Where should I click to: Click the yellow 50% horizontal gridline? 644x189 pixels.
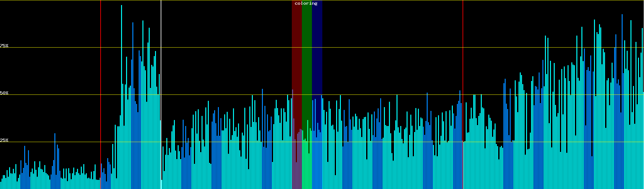point(220,95)
